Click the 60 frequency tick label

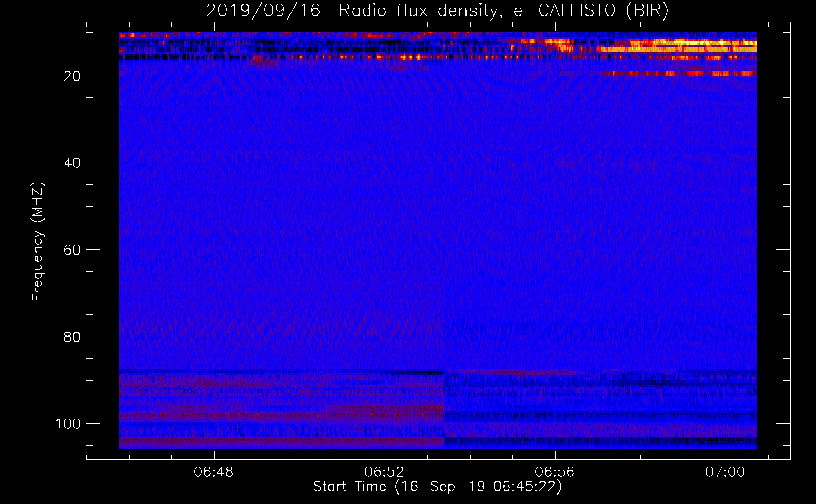(x=73, y=250)
